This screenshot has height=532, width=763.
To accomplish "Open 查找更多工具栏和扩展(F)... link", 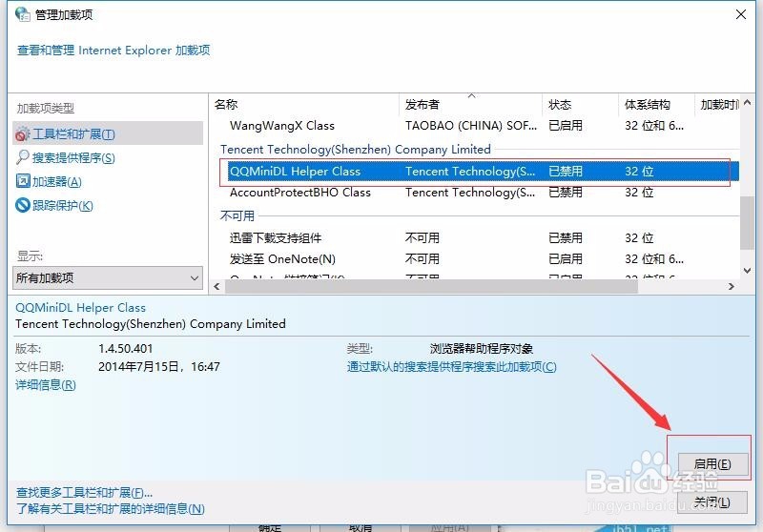I will click(x=84, y=493).
